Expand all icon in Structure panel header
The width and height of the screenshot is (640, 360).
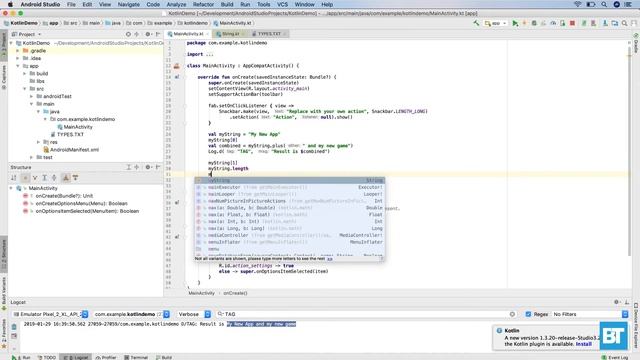pyautogui.click(x=128, y=167)
